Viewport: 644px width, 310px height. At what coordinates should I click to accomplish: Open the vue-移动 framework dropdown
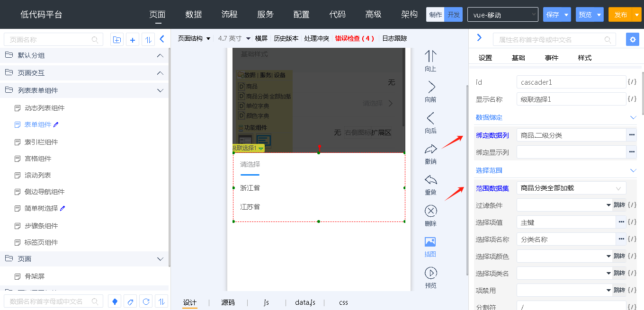503,15
